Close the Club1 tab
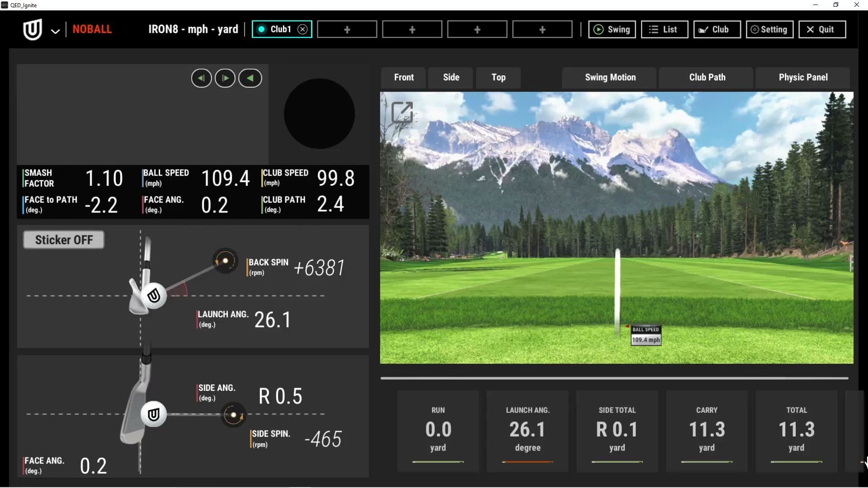868x488 pixels. coord(302,29)
